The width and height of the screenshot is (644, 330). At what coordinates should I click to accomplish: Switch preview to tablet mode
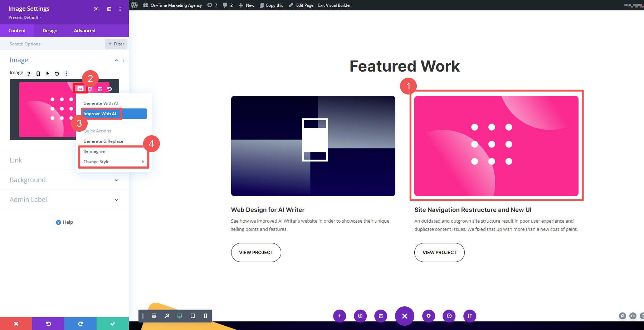point(192,316)
